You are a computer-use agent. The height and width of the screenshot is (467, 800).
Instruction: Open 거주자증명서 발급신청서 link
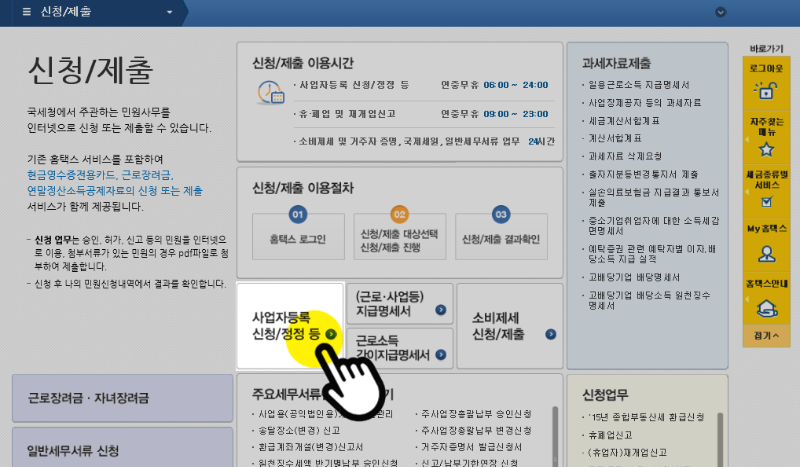pos(471,447)
